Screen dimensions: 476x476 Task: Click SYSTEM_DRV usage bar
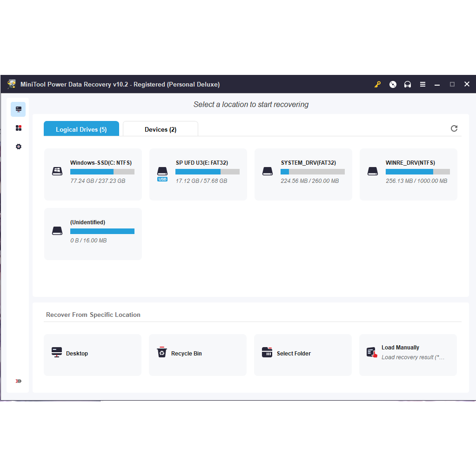(313, 172)
